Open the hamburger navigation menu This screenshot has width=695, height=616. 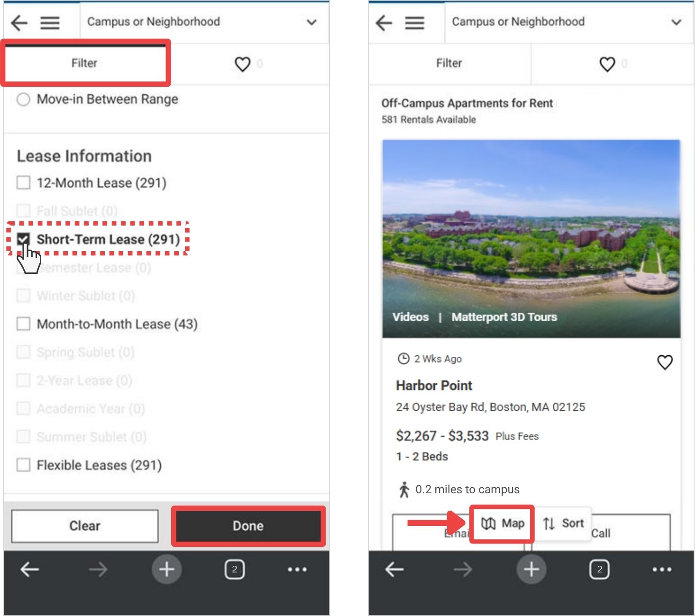click(50, 22)
